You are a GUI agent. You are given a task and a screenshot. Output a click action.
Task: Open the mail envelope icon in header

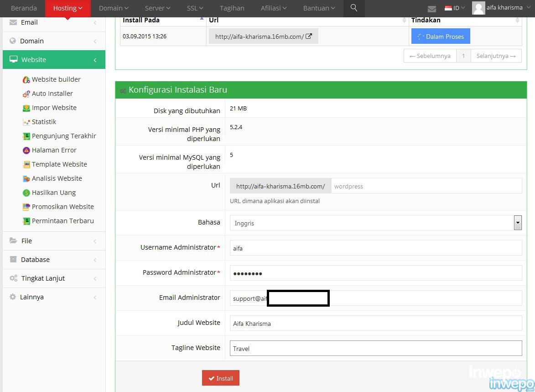(431, 9)
